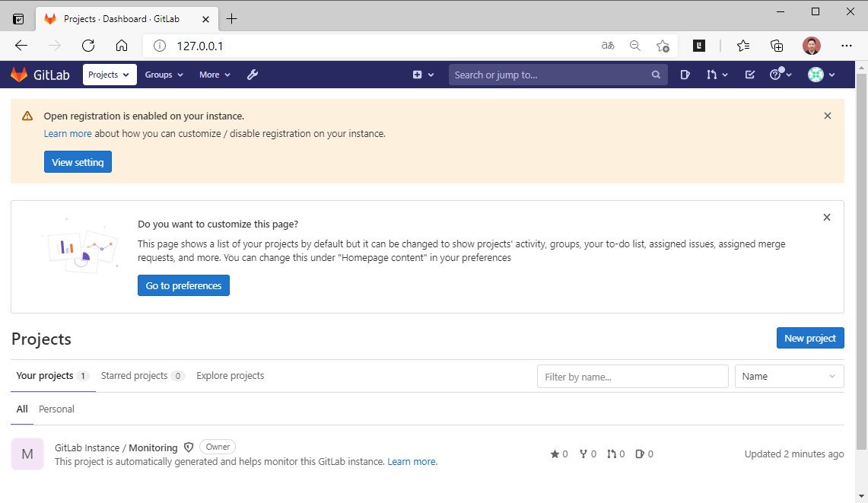
Task: Open the Groups menu
Action: coord(164,74)
